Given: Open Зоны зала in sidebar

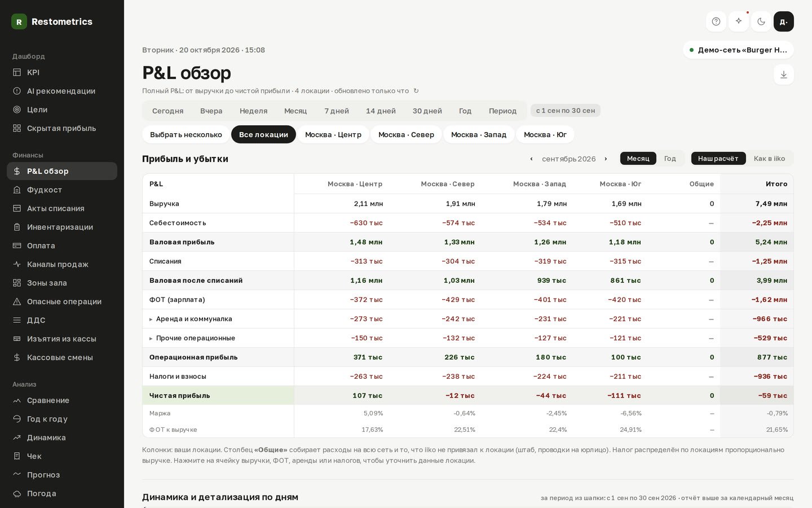Looking at the screenshot, I should pos(62,283).
